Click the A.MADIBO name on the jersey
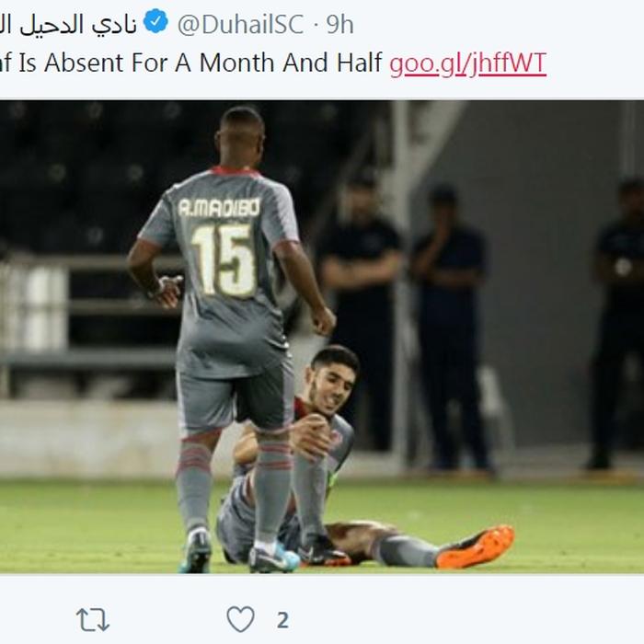644x644 pixels. point(219,207)
